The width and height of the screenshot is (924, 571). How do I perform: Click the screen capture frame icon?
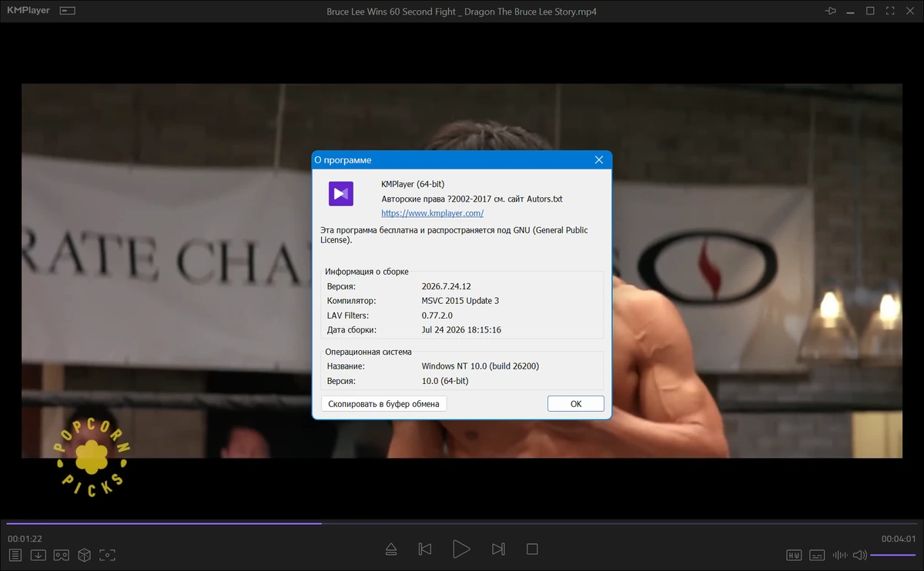108,555
